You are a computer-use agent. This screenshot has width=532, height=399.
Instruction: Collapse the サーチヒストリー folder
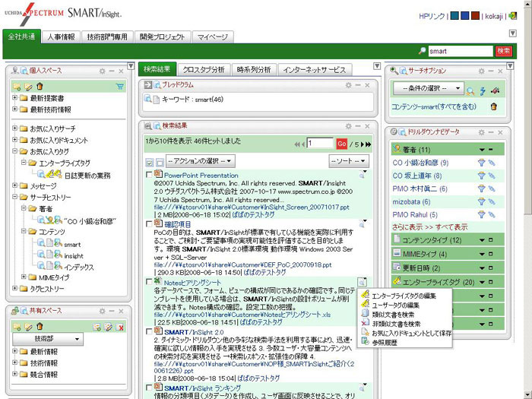point(15,197)
